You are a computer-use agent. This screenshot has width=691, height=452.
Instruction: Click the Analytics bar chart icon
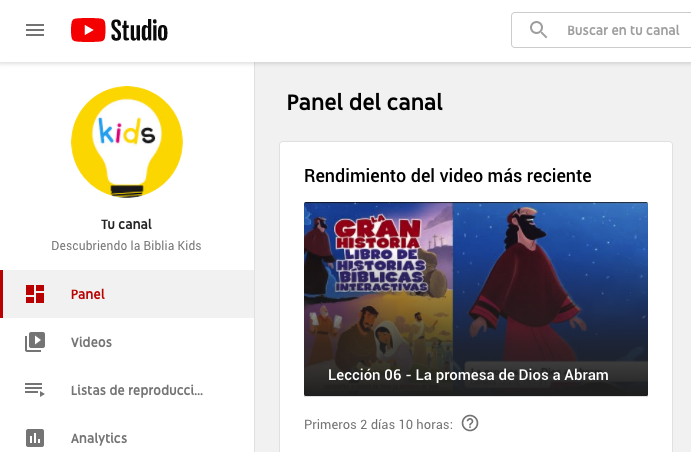pos(35,438)
